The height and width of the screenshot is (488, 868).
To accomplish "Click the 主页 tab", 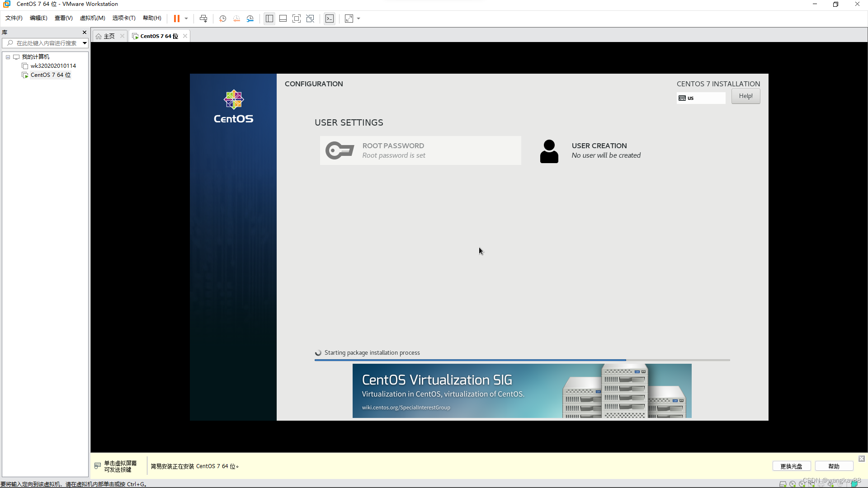I will click(109, 36).
